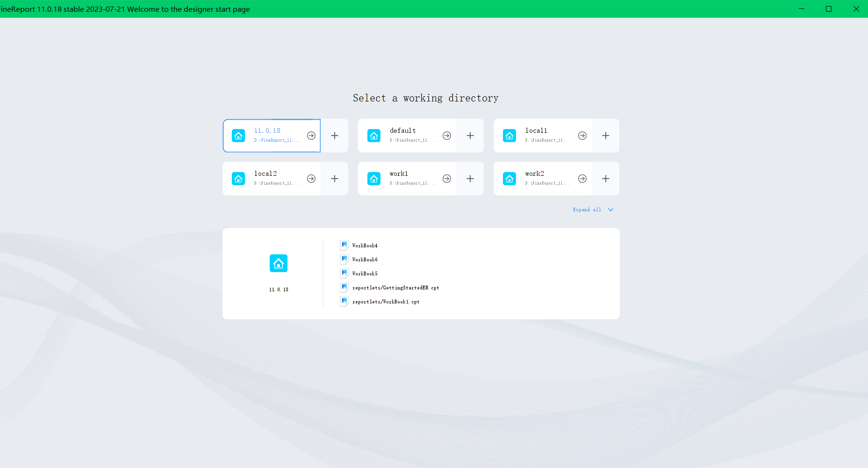Screen dimensions: 868x468
Task: Click the file icon next to GettingStartedEN.cpt
Action: pyautogui.click(x=344, y=287)
